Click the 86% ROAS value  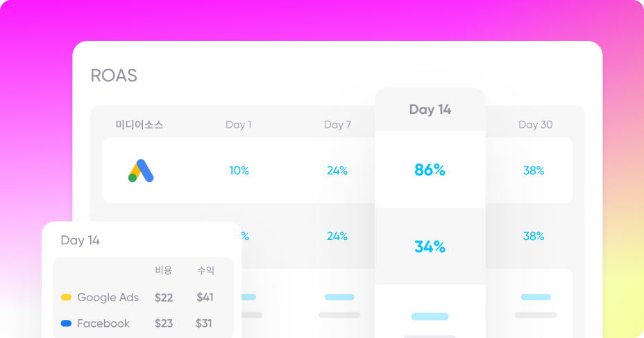(x=430, y=169)
